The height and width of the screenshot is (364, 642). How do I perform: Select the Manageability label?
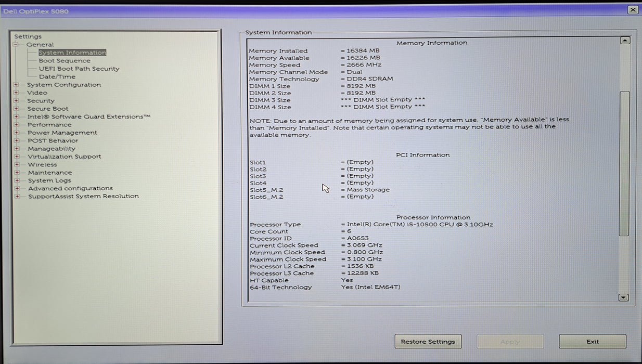point(52,149)
